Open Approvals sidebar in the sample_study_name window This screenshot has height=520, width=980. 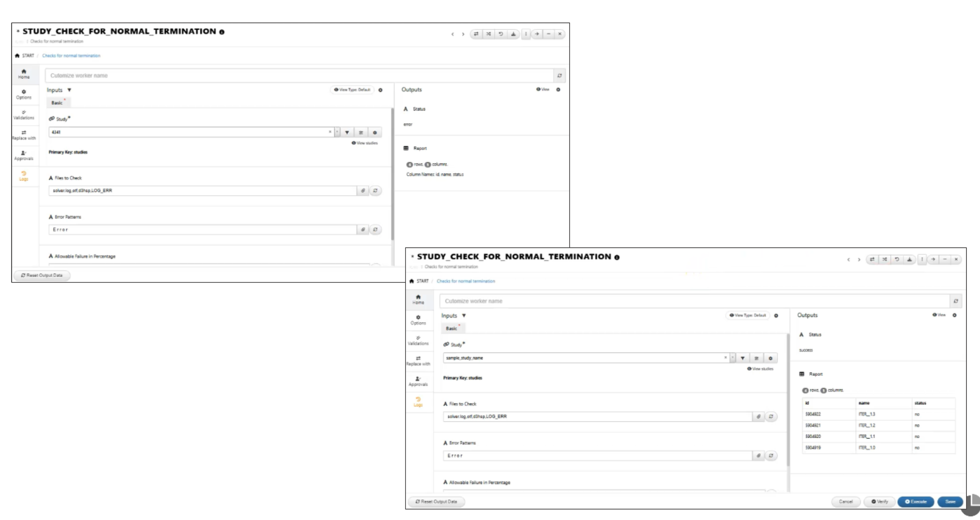click(418, 382)
